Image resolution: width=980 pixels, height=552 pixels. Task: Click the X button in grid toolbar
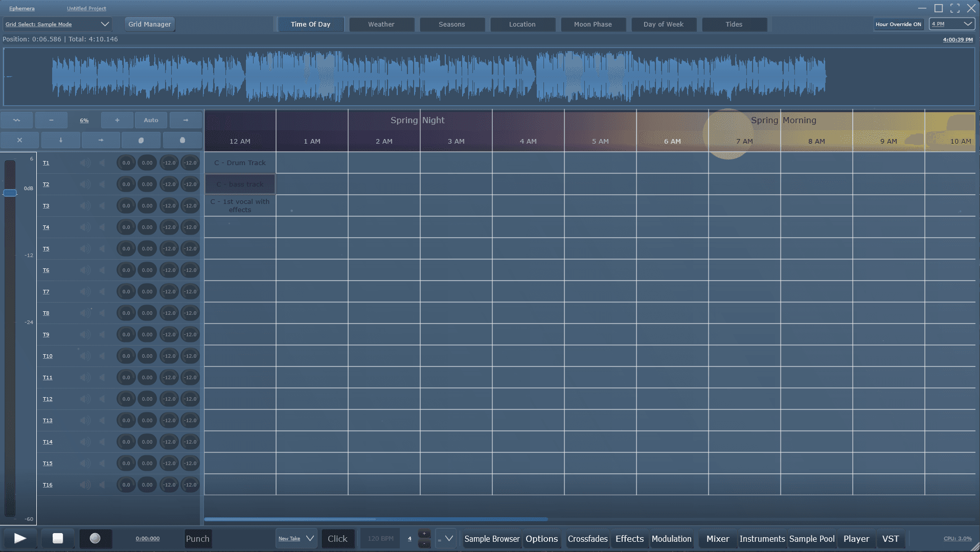click(x=19, y=140)
